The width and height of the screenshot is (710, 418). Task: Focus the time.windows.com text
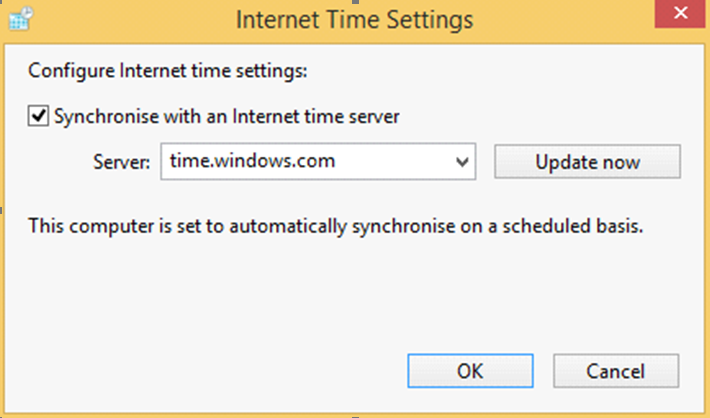(x=252, y=161)
